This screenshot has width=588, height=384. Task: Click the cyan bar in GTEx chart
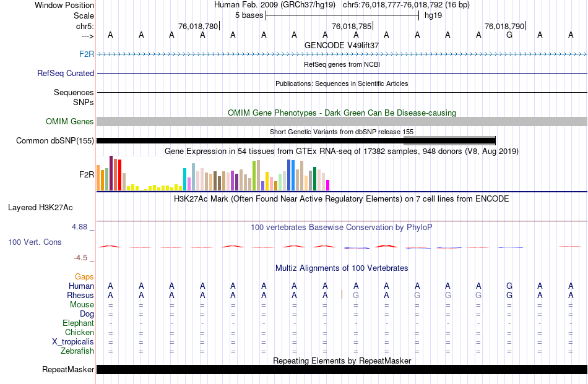click(185, 179)
